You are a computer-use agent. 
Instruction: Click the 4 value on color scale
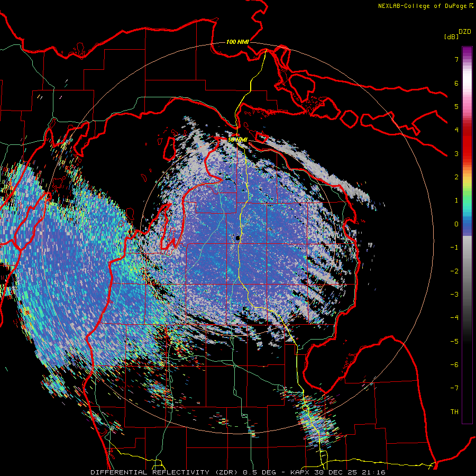tap(456, 130)
